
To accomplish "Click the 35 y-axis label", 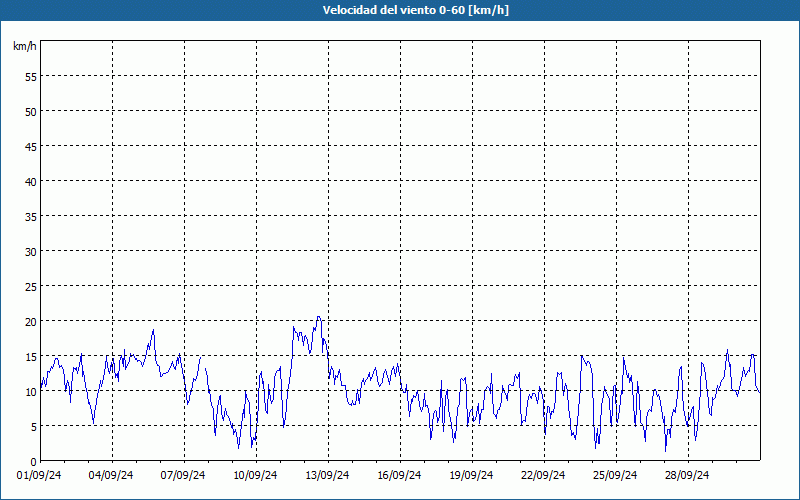I will pyautogui.click(x=31, y=216).
